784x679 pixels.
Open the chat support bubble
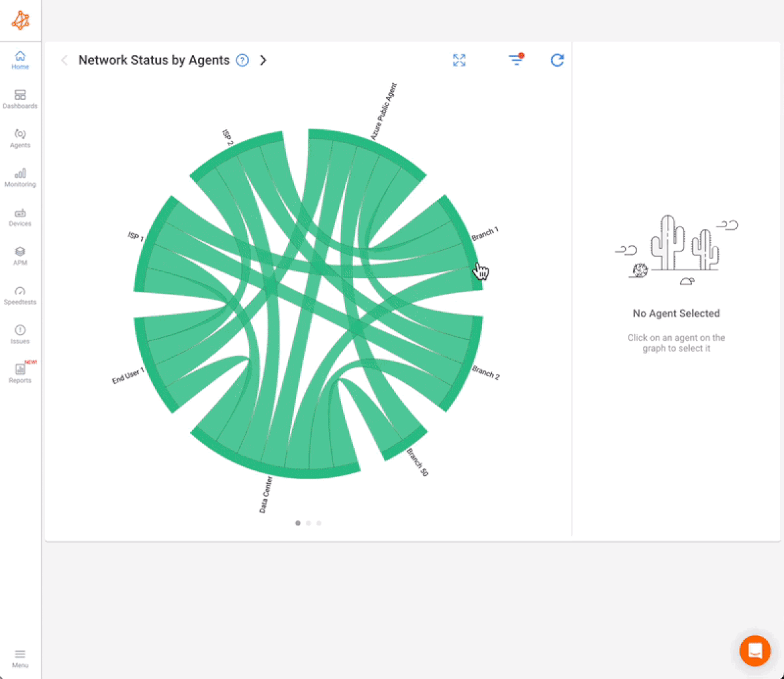pos(755,650)
